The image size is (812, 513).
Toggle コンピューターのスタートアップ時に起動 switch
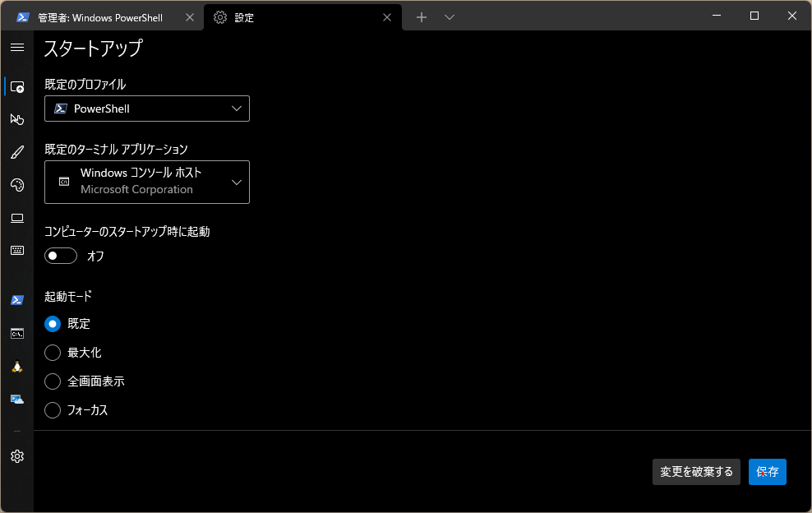[61, 256]
